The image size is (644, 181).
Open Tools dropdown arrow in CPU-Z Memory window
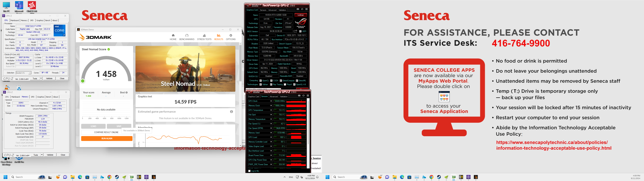[42, 155]
